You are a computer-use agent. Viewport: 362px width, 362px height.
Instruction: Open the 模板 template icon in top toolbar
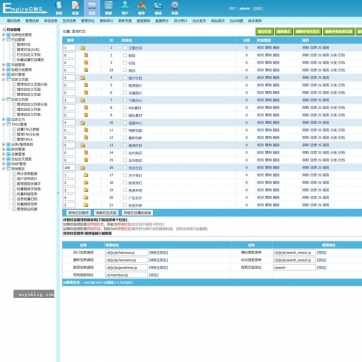(108, 8)
